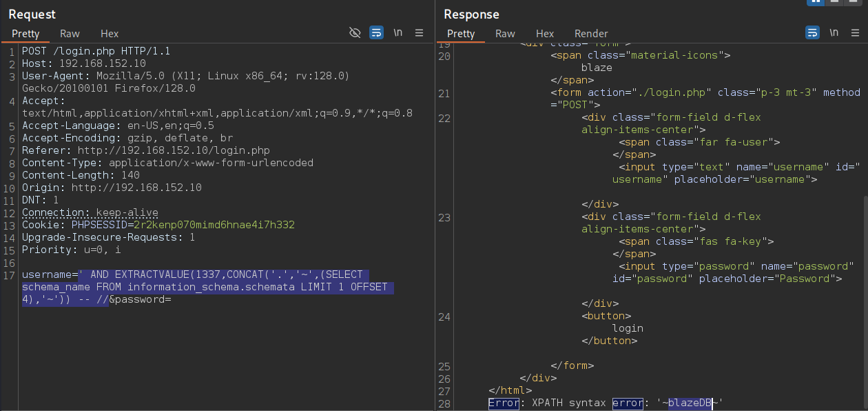Click the Upgrade-Insecure-Requests header

[108, 237]
